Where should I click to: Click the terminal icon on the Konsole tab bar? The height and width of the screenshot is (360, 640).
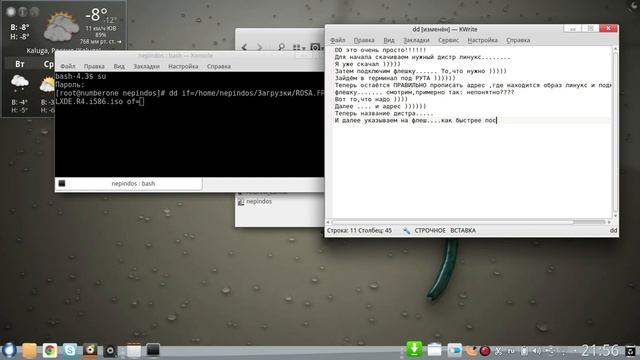click(x=62, y=184)
